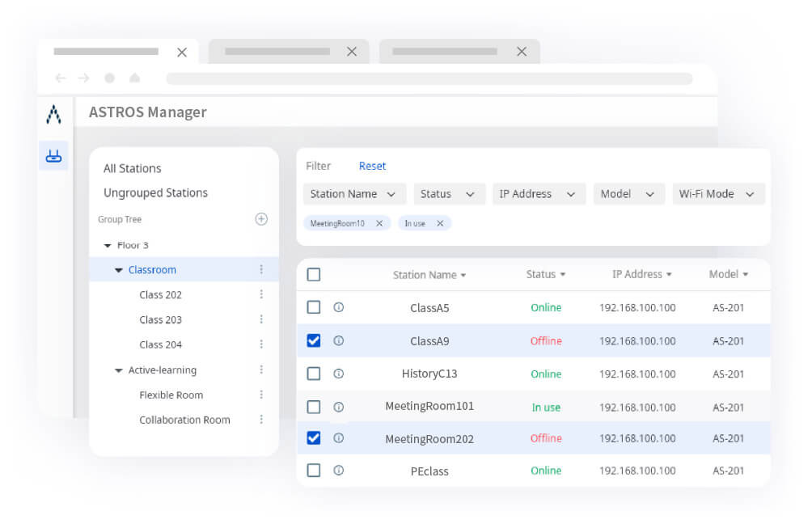Collapse the Active-learning group arrow
Viewport: 812px width, 528px height.
click(119, 370)
